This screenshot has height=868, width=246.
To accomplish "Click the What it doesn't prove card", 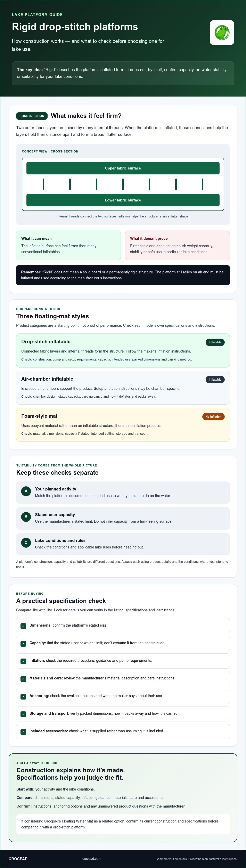I will tap(177, 245).
